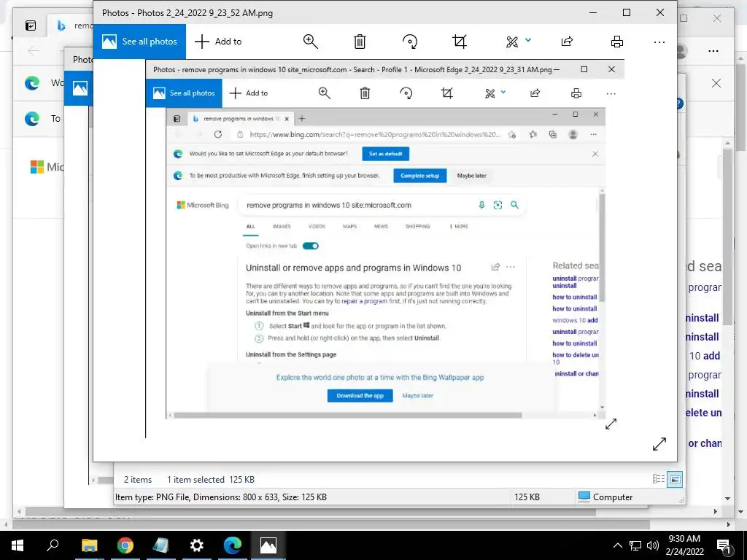Switch to Microsoft Edge from taskbar
The image size is (747, 560).
click(x=233, y=545)
